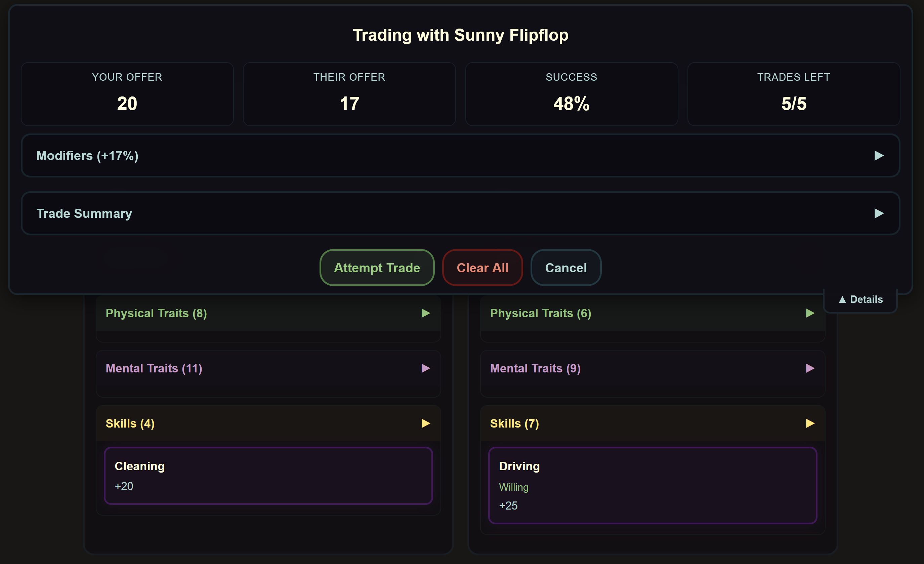The width and height of the screenshot is (924, 564).
Task: Toggle the Skills (4) arrow icon
Action: pos(425,423)
